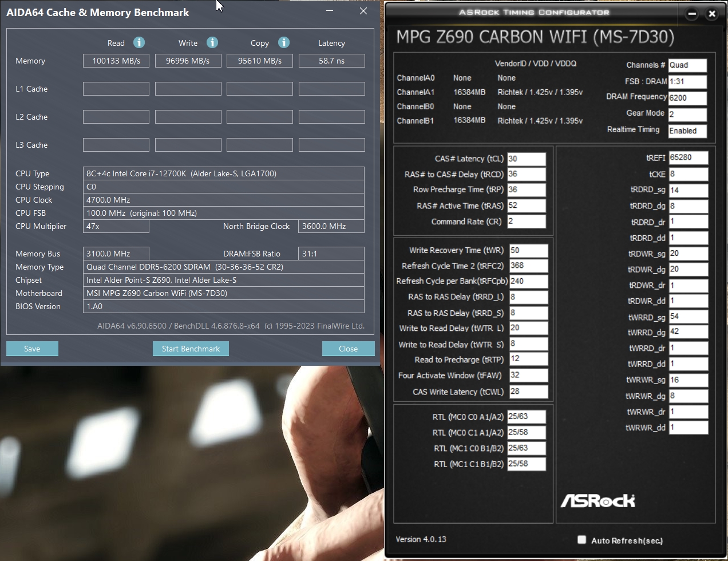Click the Four Activate Window (tFAW) field
The height and width of the screenshot is (561, 728).
pyautogui.click(x=528, y=376)
